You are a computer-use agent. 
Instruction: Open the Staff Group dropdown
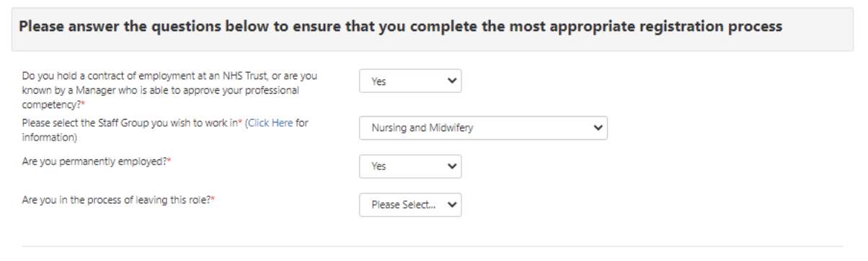(484, 128)
